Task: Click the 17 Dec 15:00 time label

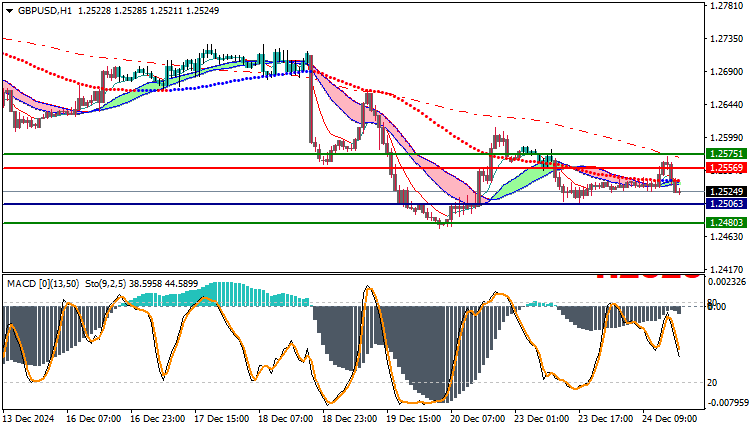Action: 221,419
